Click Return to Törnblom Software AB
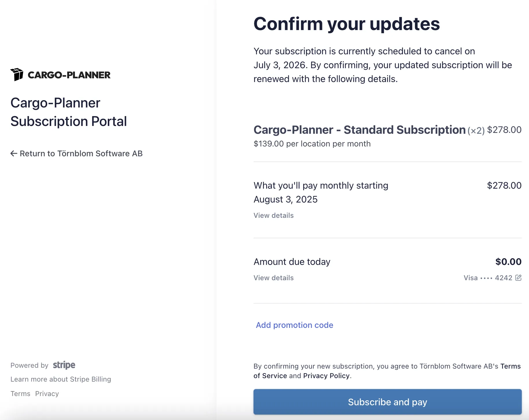The height and width of the screenshot is (420, 529). (81, 153)
